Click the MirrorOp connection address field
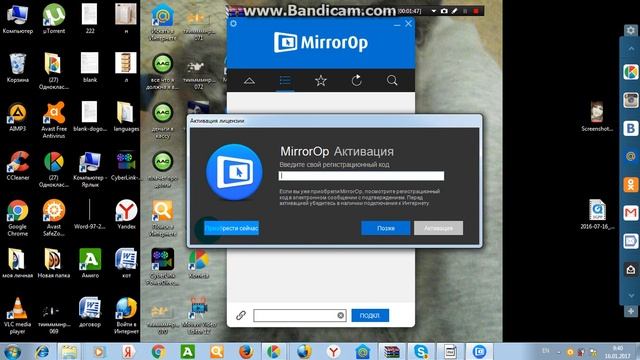The width and height of the screenshot is (640, 360). 300,315
